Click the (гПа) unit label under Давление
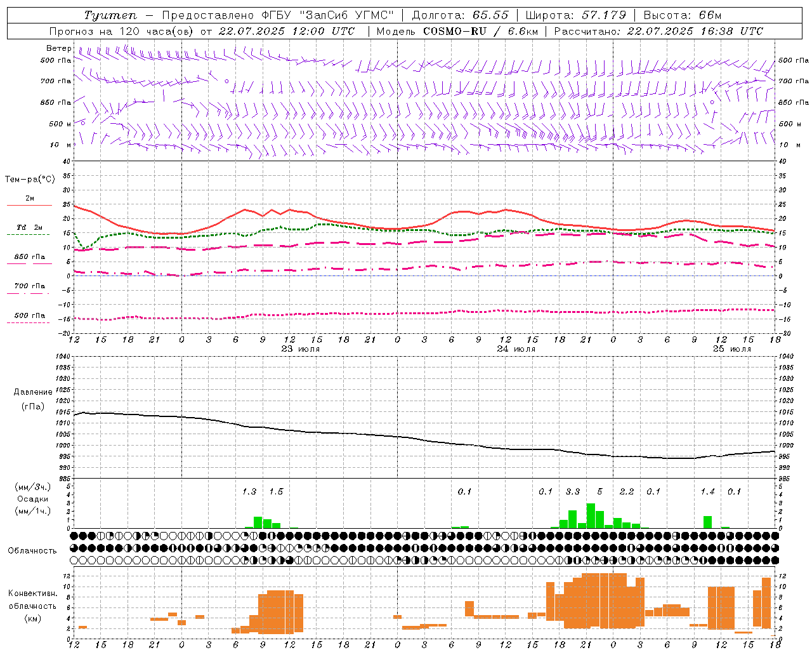 click(x=33, y=406)
